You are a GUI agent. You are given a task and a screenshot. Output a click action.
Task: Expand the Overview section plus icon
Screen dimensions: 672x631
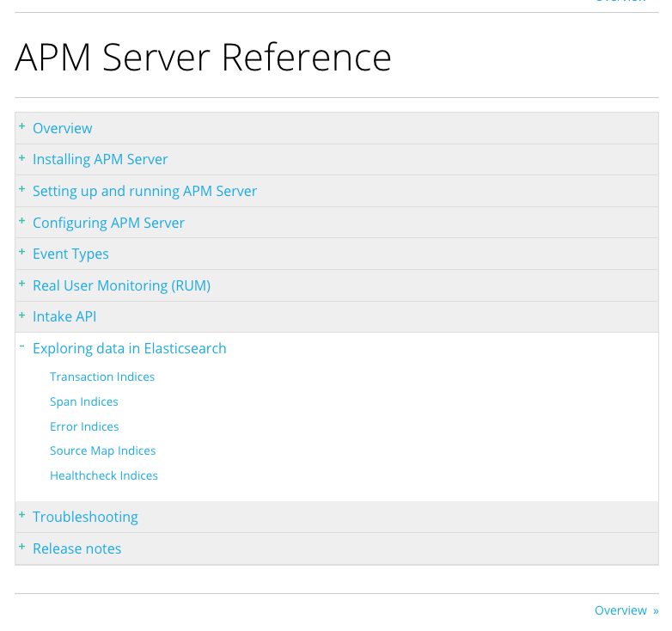point(21,126)
